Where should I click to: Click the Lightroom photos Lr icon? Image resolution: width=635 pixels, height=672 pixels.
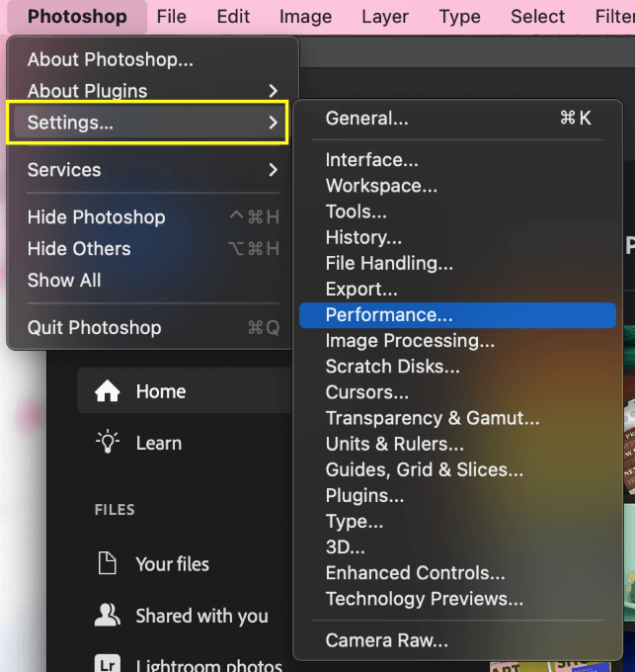click(107, 663)
